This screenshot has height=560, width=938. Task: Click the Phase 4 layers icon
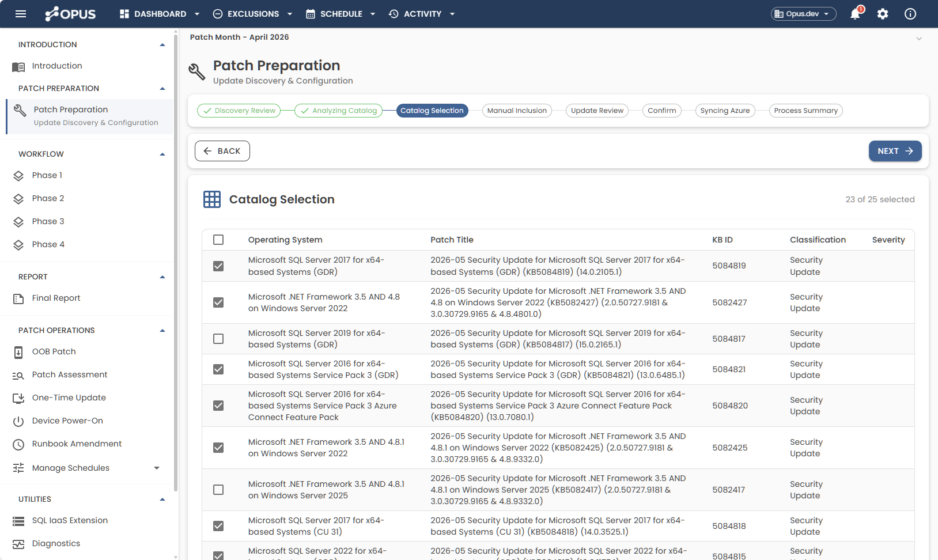tap(18, 245)
